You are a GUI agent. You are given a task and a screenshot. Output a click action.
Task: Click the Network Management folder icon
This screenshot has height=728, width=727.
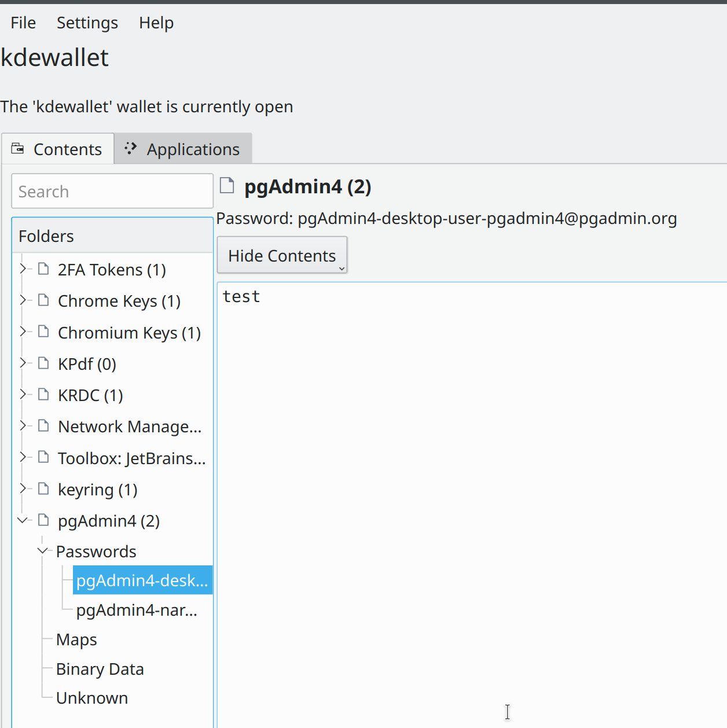pyautogui.click(x=43, y=425)
